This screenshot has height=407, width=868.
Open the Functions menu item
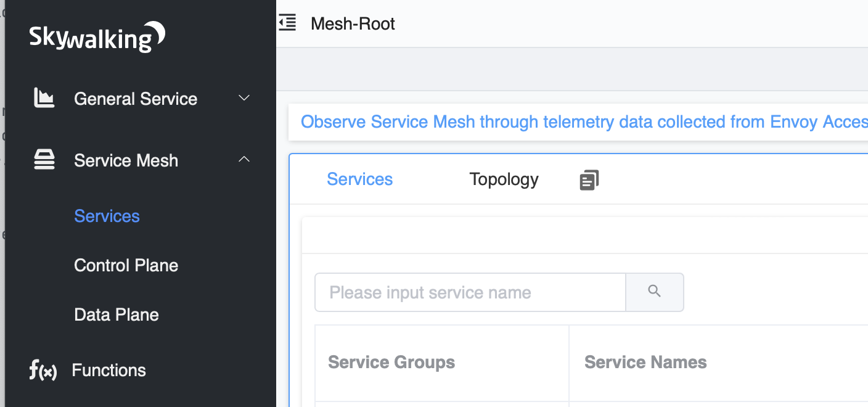pos(109,370)
